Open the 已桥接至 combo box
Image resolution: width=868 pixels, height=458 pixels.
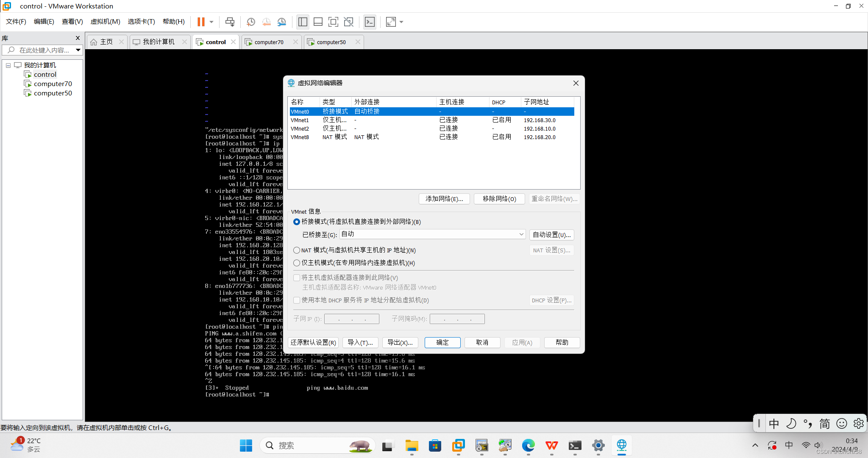point(432,234)
